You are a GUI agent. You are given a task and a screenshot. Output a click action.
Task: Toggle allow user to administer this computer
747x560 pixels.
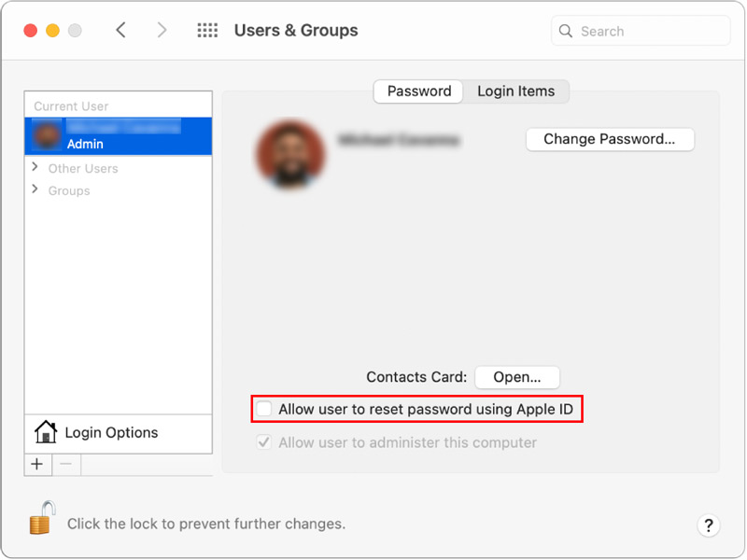point(263,442)
